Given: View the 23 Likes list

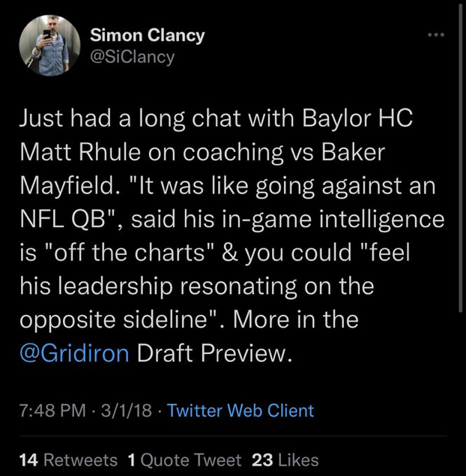Looking at the screenshot, I should [285, 460].
